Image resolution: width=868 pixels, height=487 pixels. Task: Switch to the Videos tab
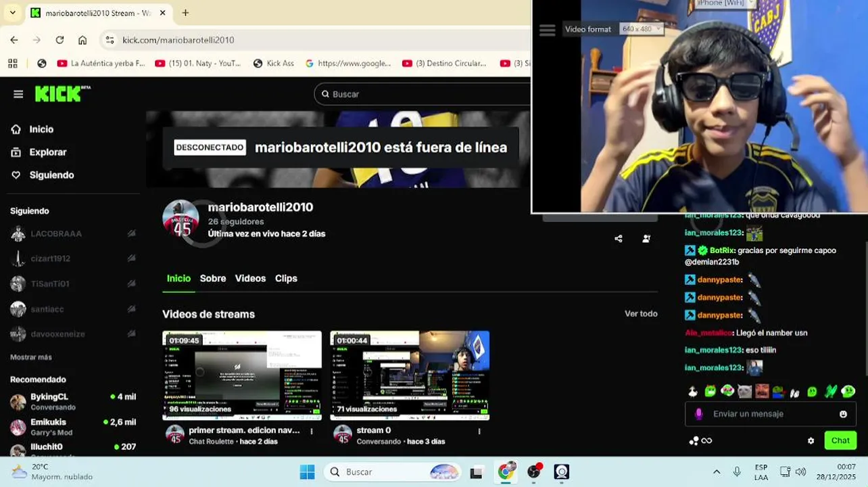[x=250, y=279]
